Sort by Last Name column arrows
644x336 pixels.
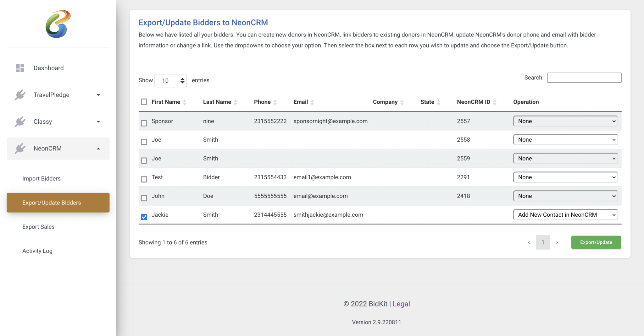coord(236,102)
